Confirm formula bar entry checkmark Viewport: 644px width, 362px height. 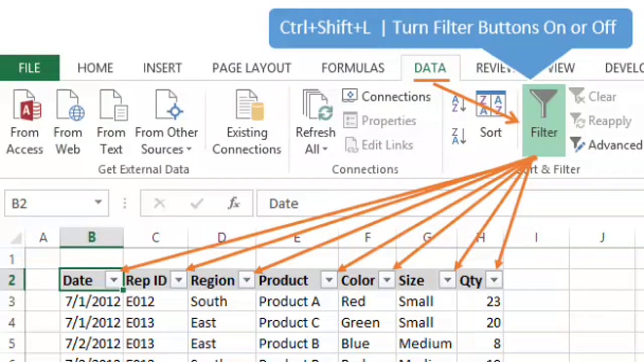197,203
